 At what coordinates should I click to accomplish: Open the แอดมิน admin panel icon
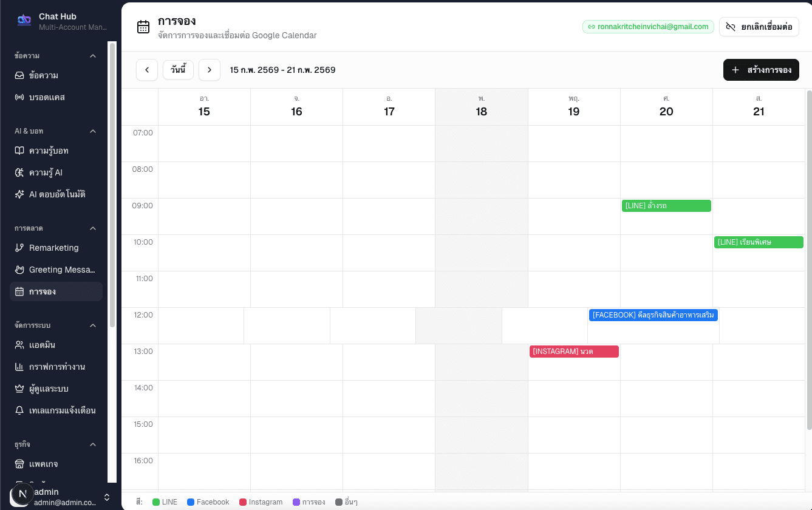coord(20,345)
